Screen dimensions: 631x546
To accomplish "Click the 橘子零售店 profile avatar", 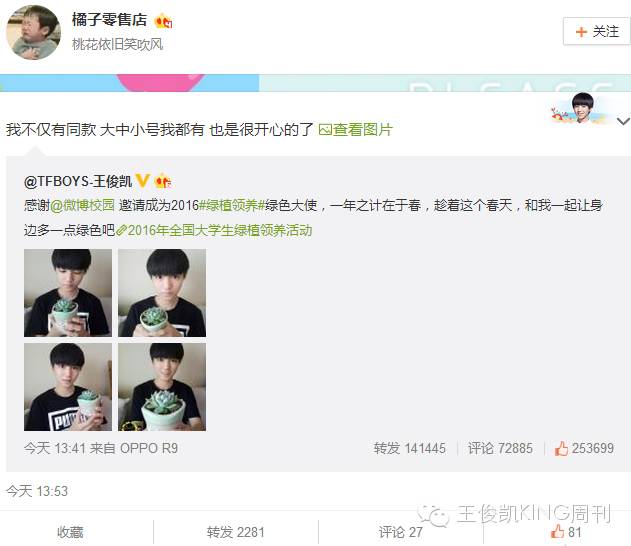I will 34,33.
